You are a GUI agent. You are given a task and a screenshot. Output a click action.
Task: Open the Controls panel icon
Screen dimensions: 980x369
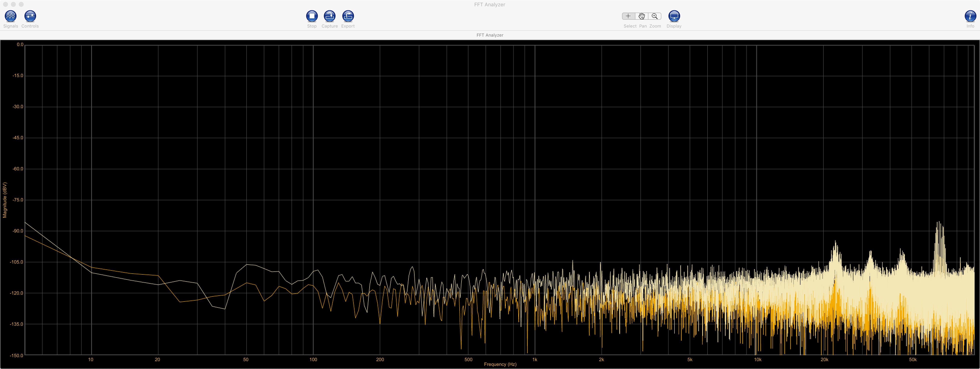30,16
